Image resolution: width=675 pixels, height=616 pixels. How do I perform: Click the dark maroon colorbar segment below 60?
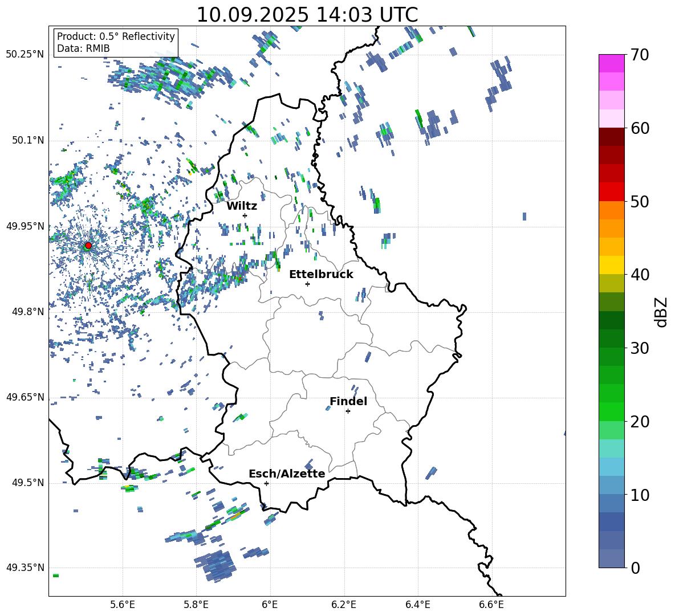[612, 137]
